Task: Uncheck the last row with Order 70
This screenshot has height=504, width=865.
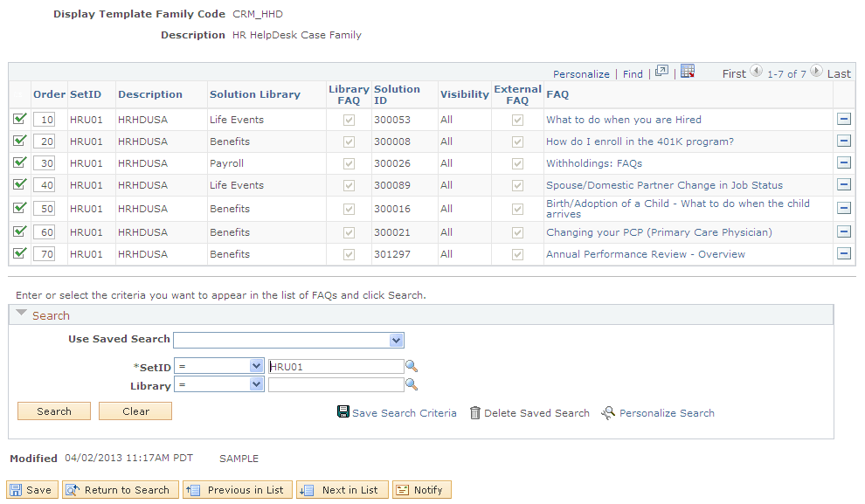Action: point(20,254)
